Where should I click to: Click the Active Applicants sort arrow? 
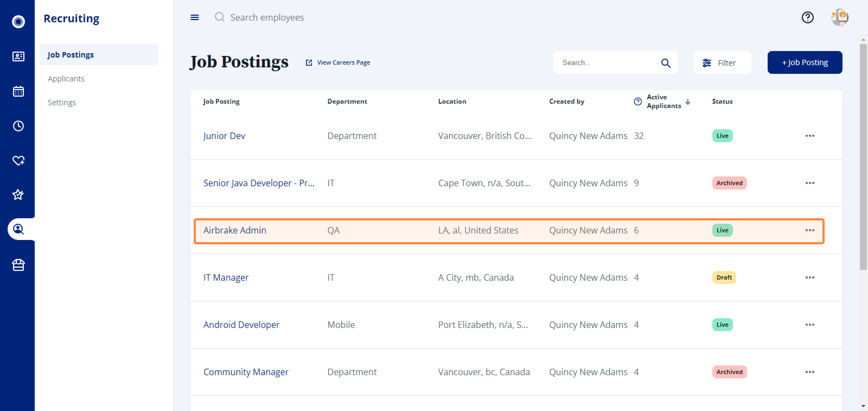688,102
